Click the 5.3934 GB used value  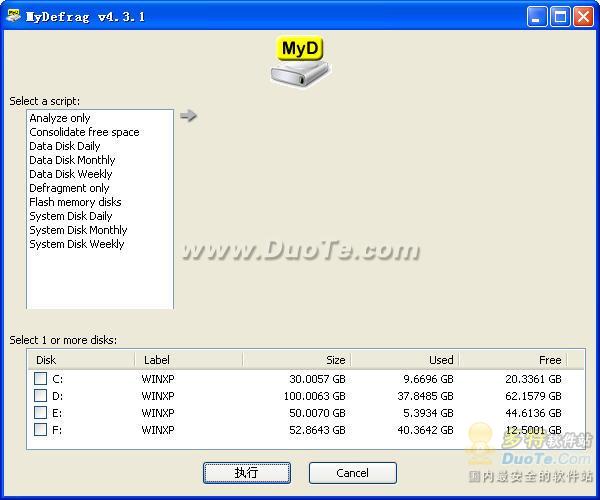[428, 413]
